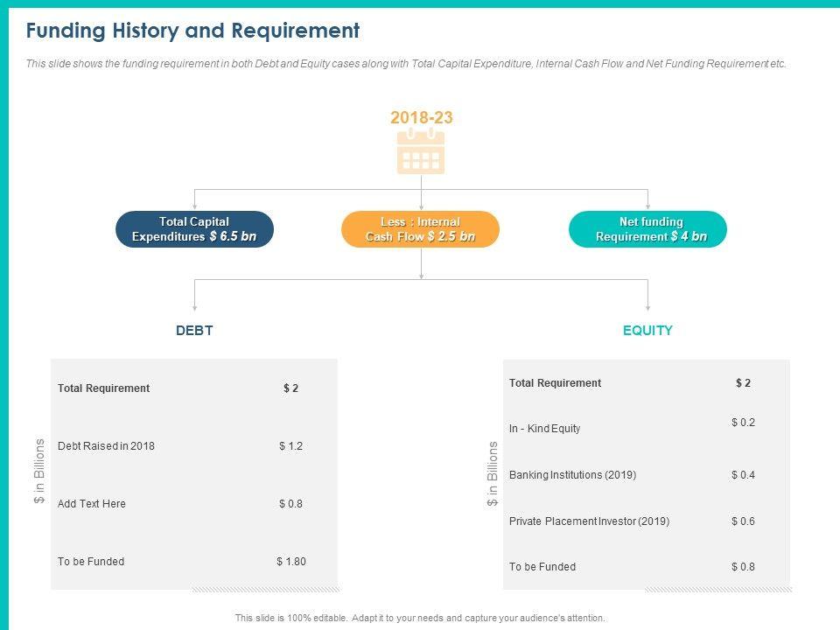Click the EQUITY heading
The width and height of the screenshot is (840, 630).
[x=647, y=331]
